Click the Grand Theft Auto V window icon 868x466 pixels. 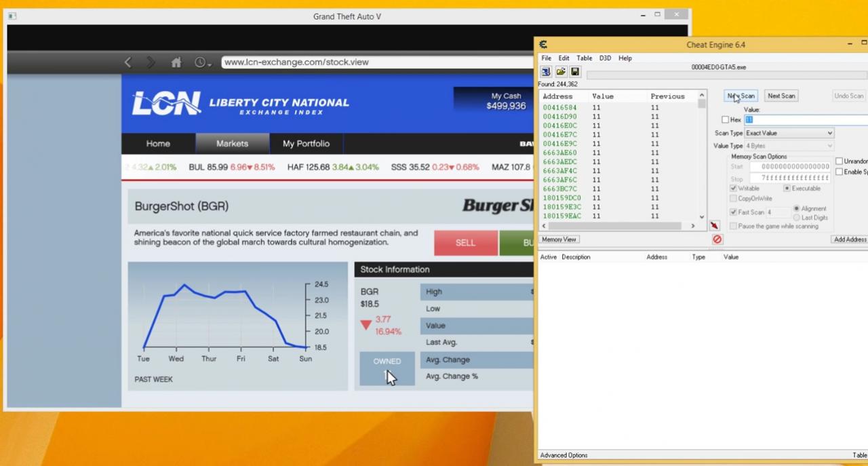pos(12,16)
